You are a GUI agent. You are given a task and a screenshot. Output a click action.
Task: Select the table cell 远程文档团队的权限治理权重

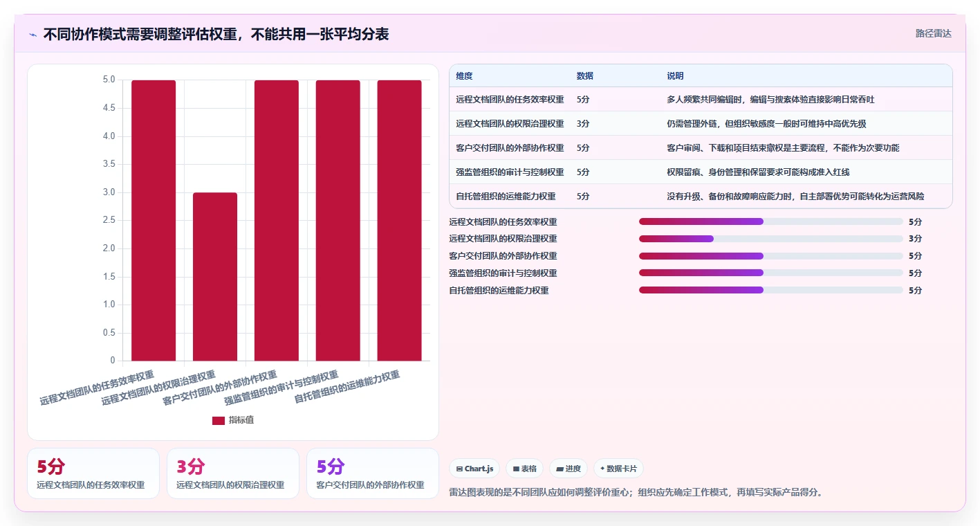coord(510,124)
